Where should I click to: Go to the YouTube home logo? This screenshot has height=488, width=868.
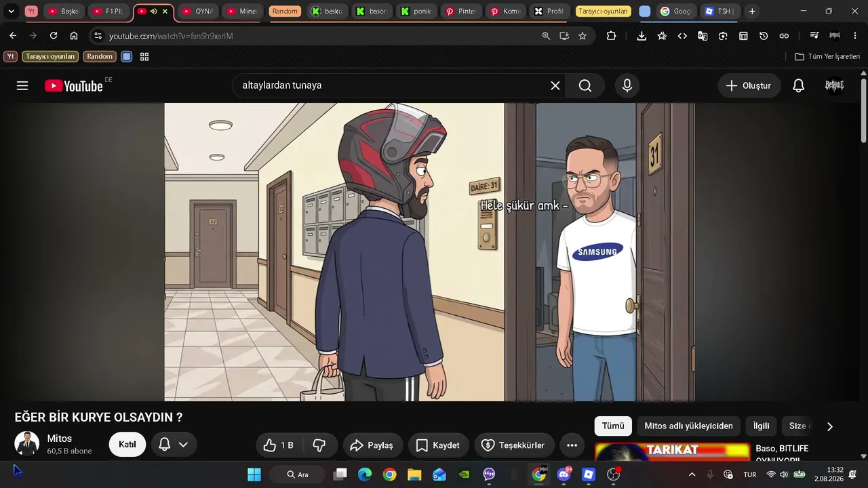(74, 86)
